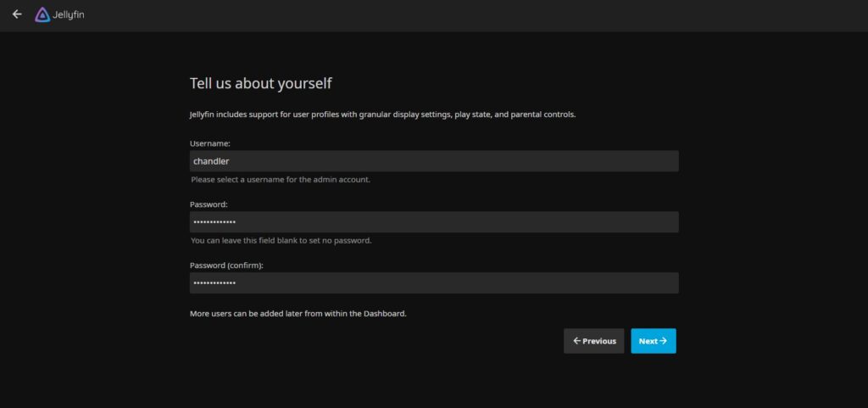The height and width of the screenshot is (408, 868).
Task: Go to the Previous setup step
Action: 594,341
